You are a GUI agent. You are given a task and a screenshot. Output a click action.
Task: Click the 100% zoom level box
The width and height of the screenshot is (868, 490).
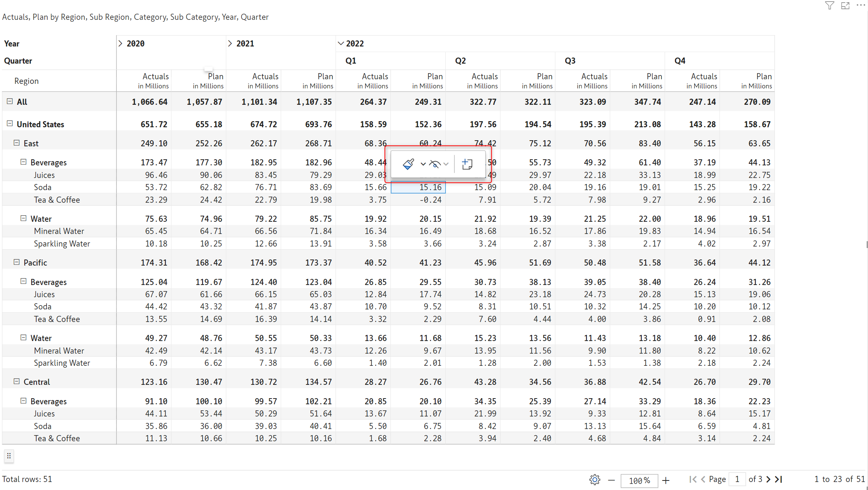(x=639, y=480)
